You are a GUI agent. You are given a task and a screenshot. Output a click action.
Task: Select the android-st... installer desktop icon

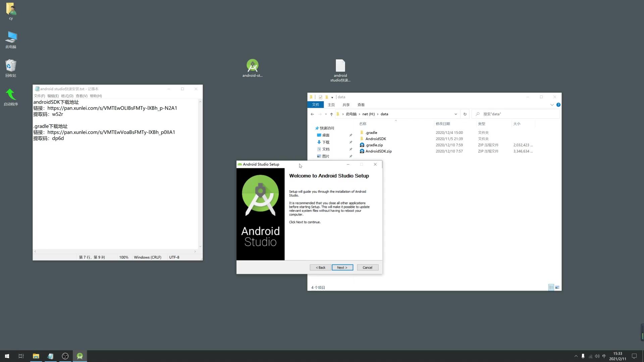tap(253, 68)
